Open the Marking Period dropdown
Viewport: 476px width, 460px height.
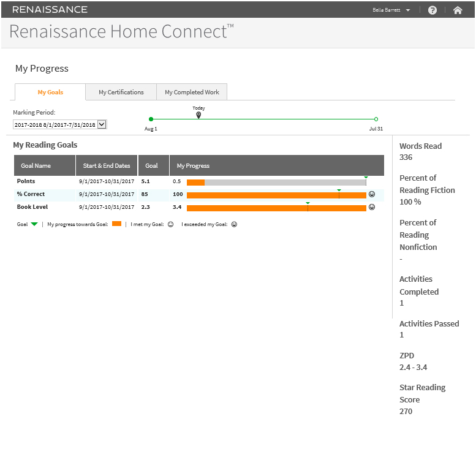pos(60,125)
